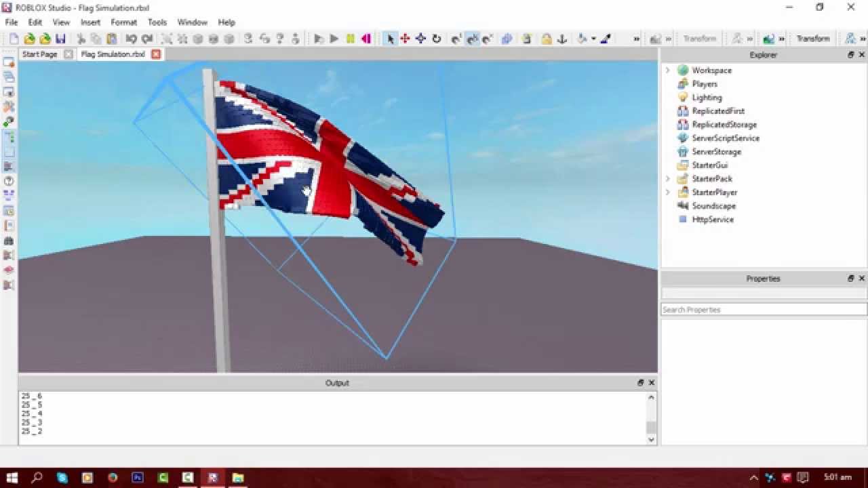
Task: Select ServerStorage in Explorer
Action: (716, 152)
